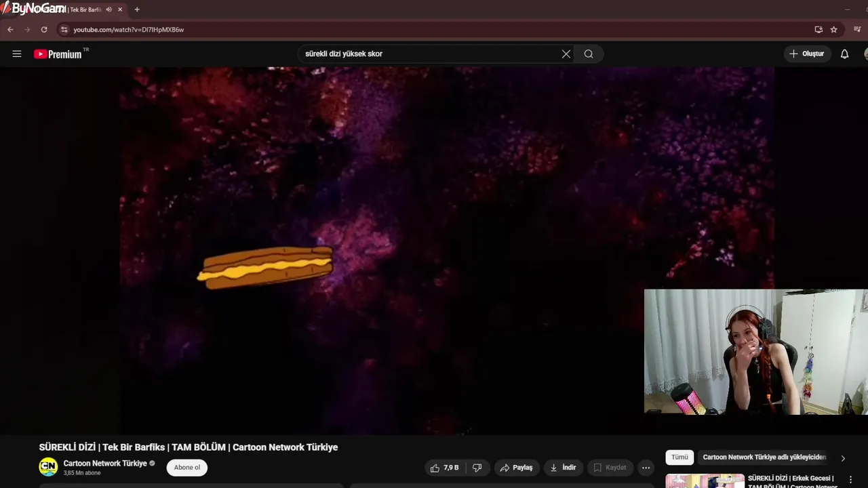Run the search with magnifier button

tap(589, 54)
